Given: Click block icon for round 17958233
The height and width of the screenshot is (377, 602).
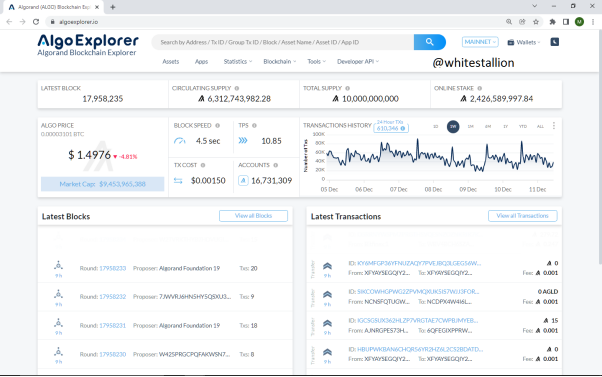Looking at the screenshot, I should (58, 266).
